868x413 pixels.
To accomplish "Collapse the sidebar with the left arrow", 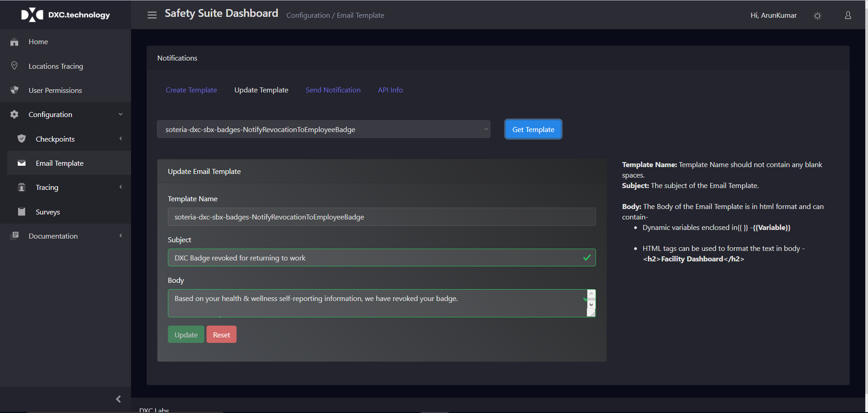I will (x=118, y=399).
